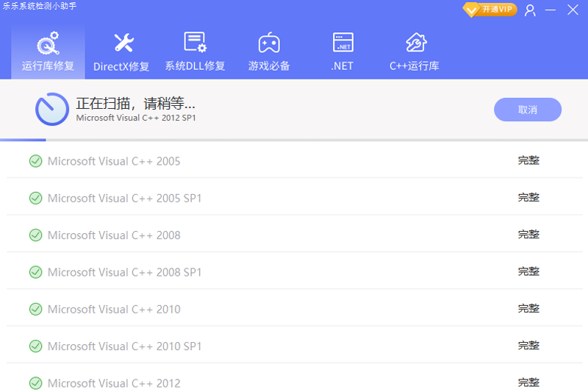The height and width of the screenshot is (392, 588).
Task: Click the green check beside Visual C++ 2008
Action: pyautogui.click(x=35, y=235)
